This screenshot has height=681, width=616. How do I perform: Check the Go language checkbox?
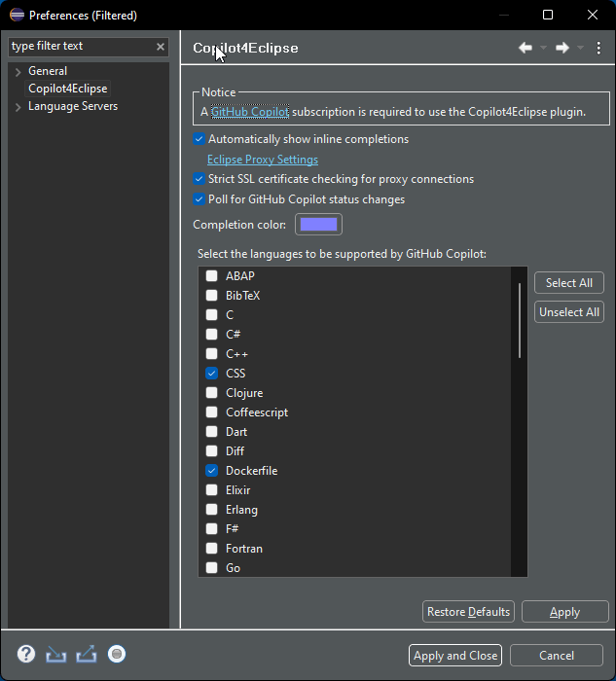coord(211,567)
